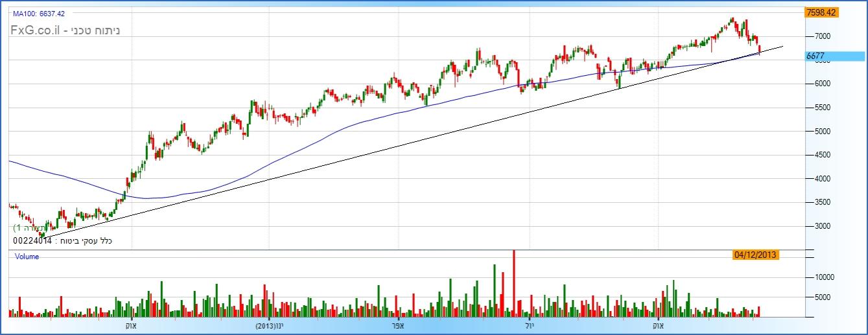Image resolution: width=868 pixels, height=335 pixels.
Task: Click the יול month axis label
Action: coord(529,325)
